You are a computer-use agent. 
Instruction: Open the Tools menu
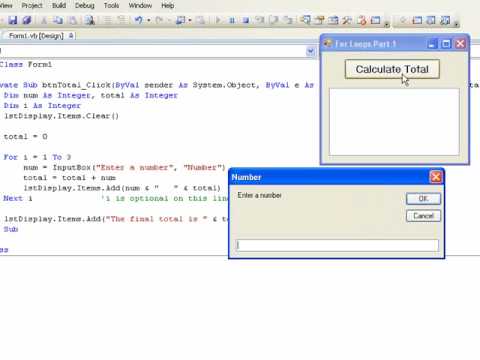[111, 5]
